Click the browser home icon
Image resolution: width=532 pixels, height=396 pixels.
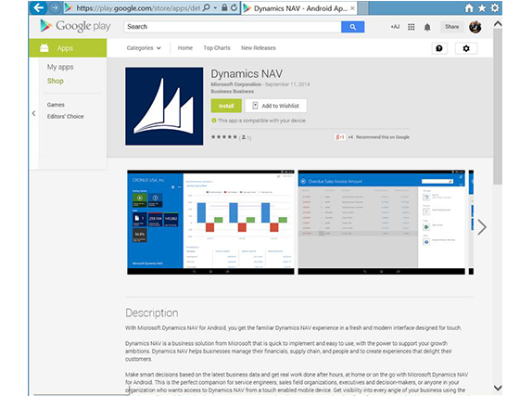(469, 7)
